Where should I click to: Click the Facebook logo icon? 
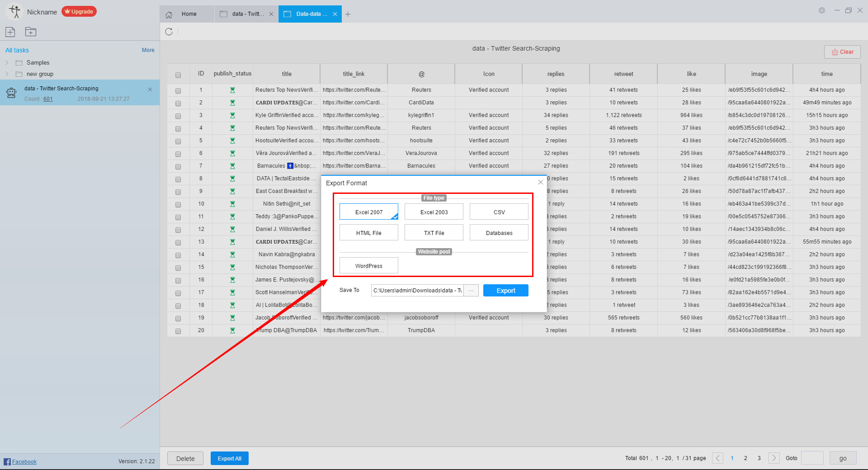coord(7,461)
